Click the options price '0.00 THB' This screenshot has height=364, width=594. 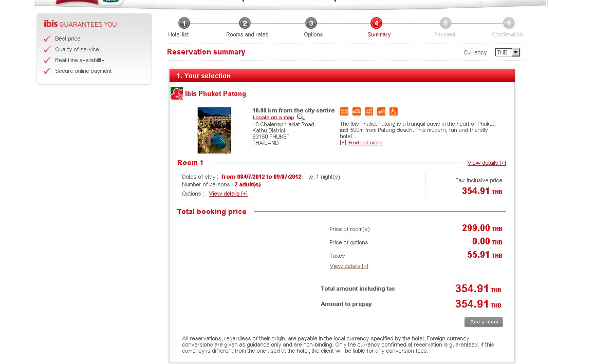coord(487,241)
